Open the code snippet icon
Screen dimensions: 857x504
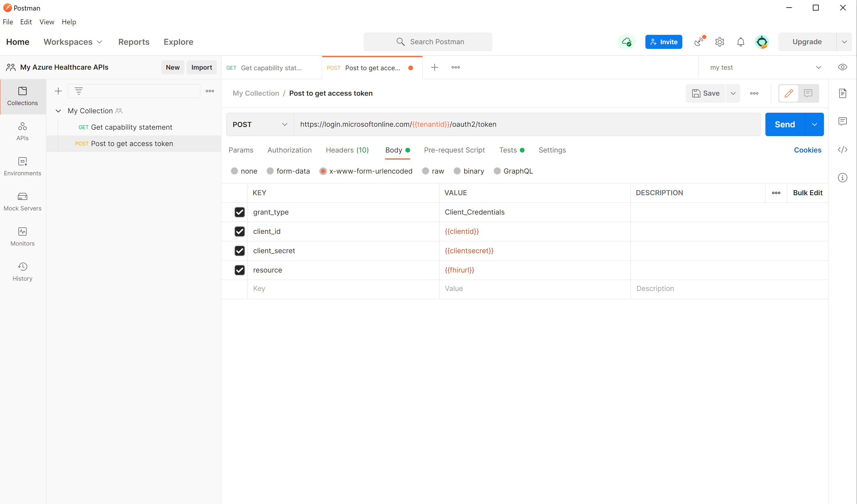(842, 150)
